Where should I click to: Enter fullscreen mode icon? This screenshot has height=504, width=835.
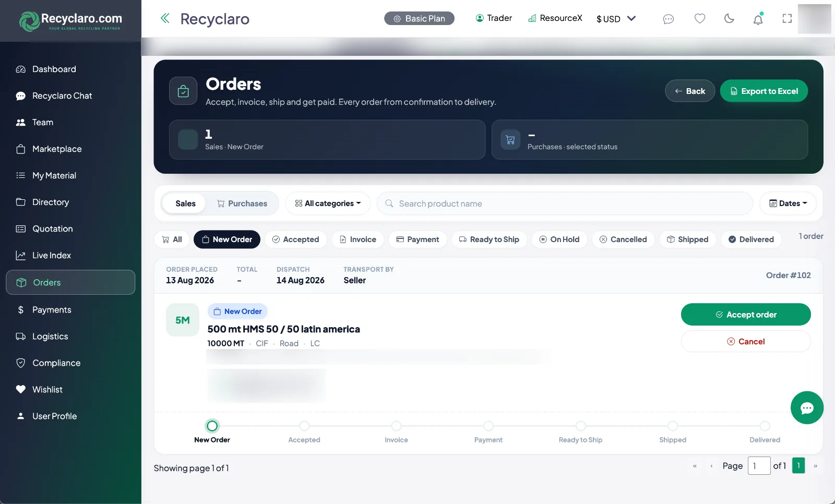[x=787, y=19]
